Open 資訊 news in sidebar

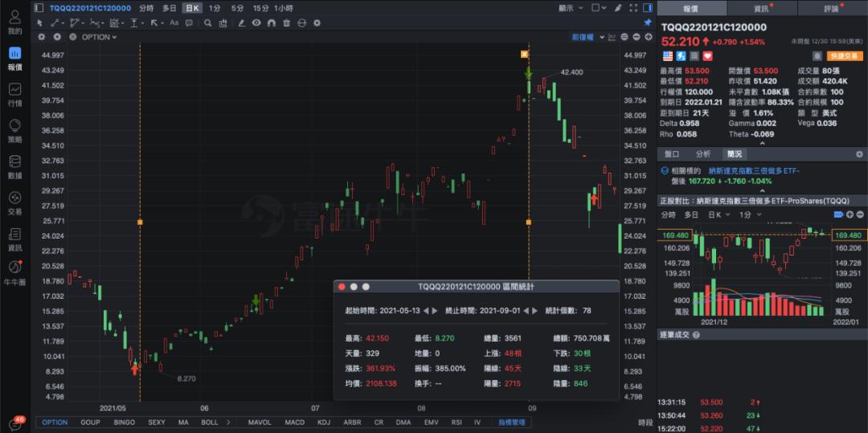point(15,239)
